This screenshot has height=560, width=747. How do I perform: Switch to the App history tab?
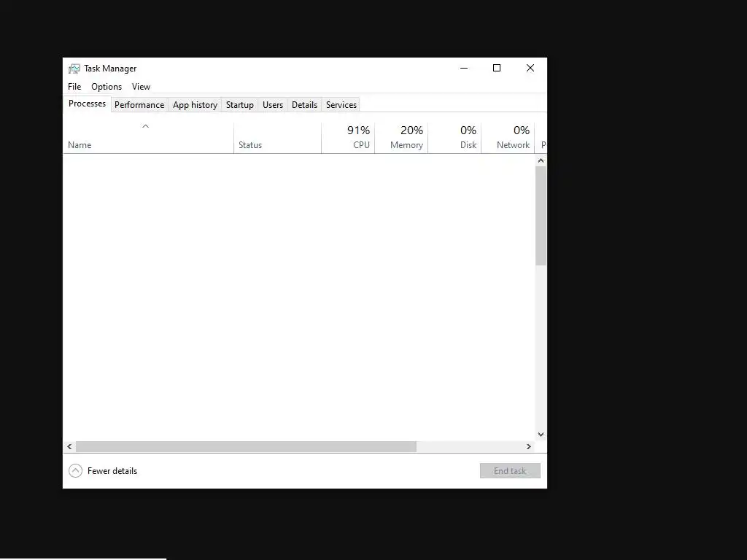pos(195,105)
